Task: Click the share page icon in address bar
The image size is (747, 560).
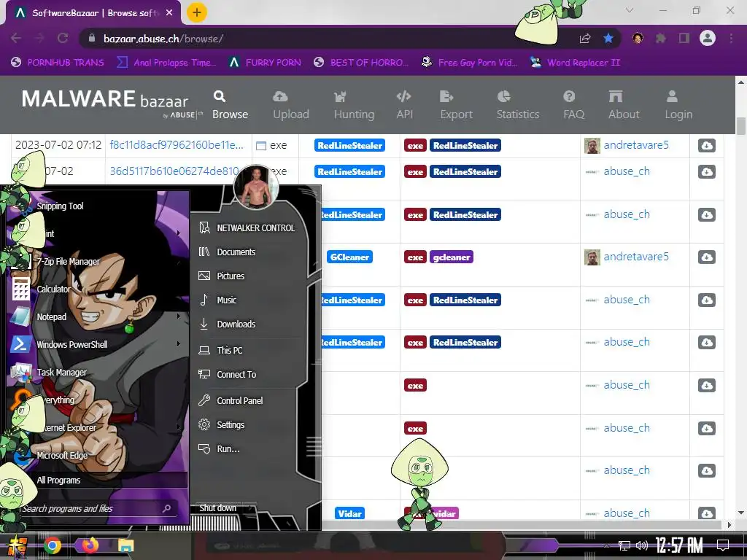Action: [585, 39]
